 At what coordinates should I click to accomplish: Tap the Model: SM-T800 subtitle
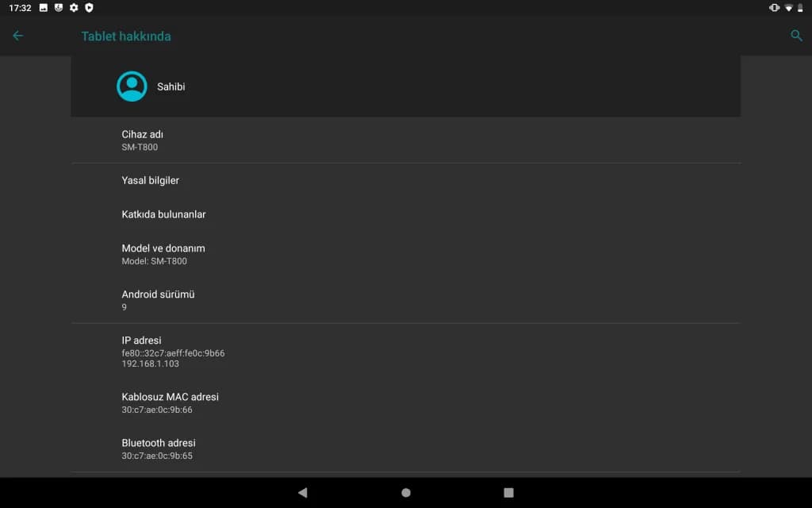click(x=155, y=261)
